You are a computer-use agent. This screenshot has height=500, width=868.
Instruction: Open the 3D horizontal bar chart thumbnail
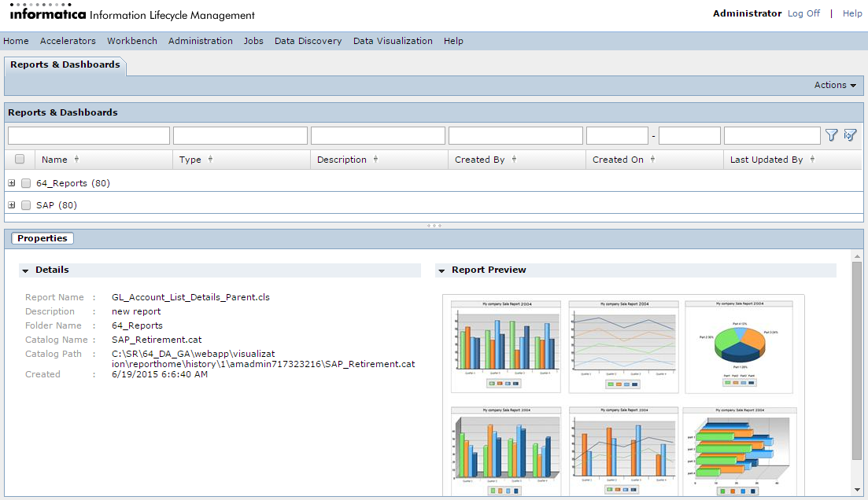tap(740, 451)
